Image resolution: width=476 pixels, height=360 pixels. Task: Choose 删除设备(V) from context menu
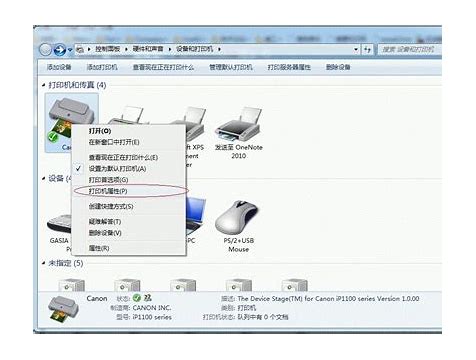tap(129, 233)
